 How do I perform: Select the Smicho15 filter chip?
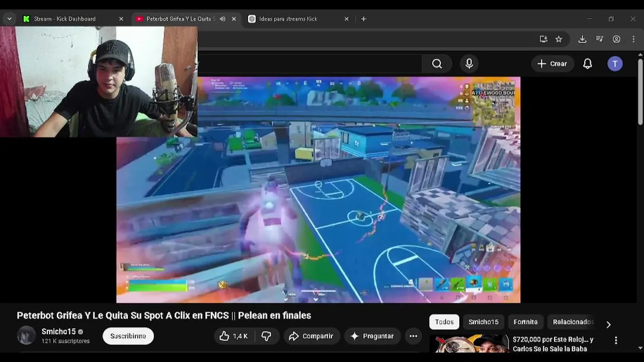tap(484, 322)
